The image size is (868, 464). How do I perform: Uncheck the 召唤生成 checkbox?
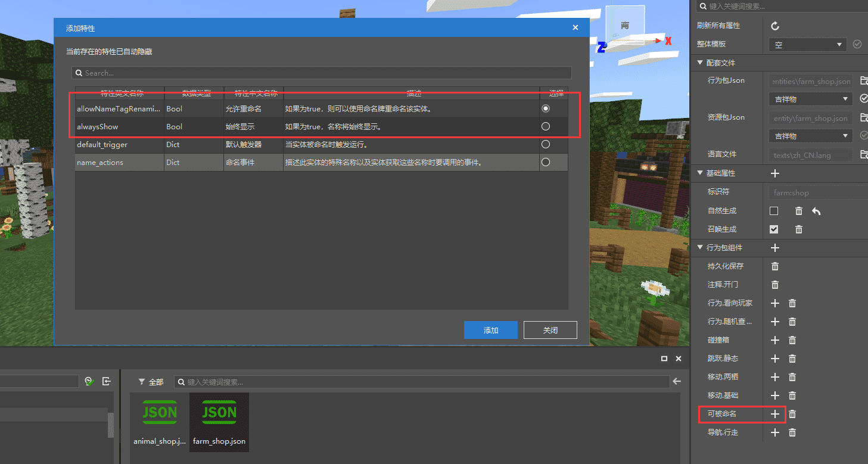[x=774, y=229]
